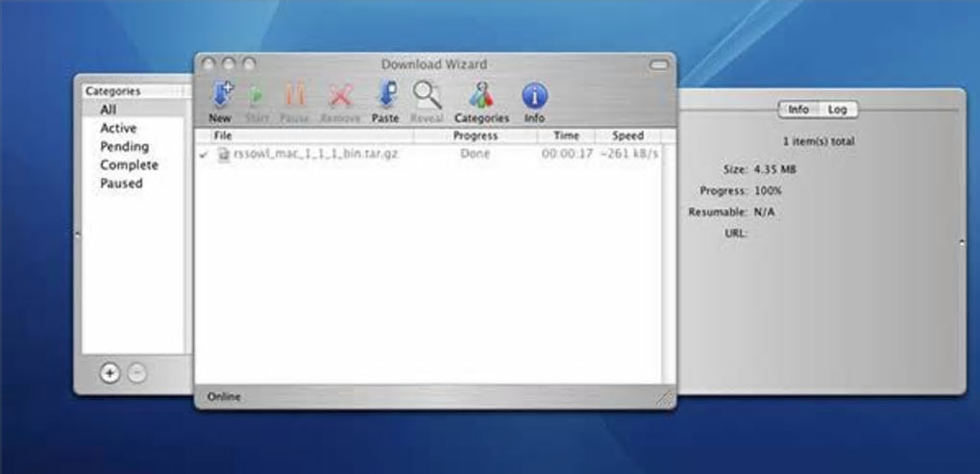
Task: Sort by the Time column header
Action: click(566, 136)
